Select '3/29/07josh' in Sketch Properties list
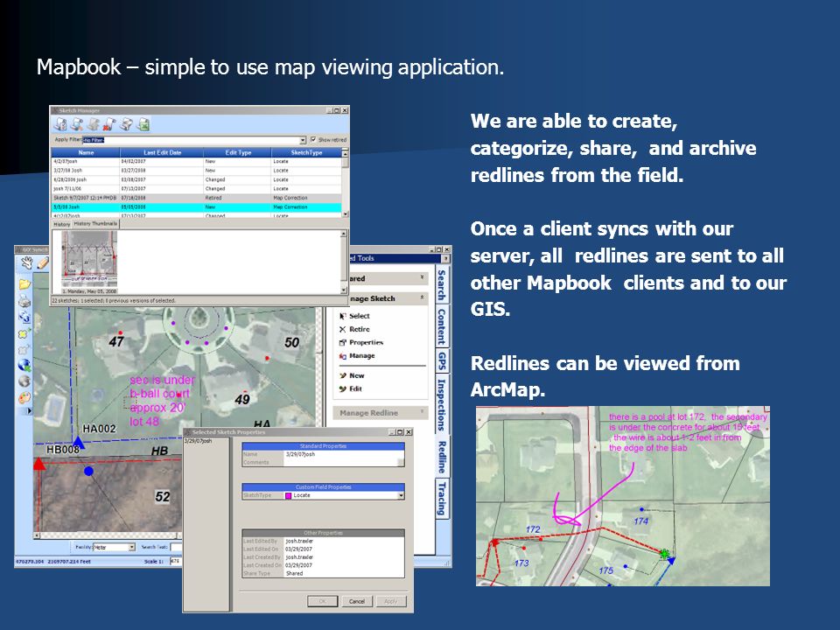Screen dimensions: 840x630 199,441
